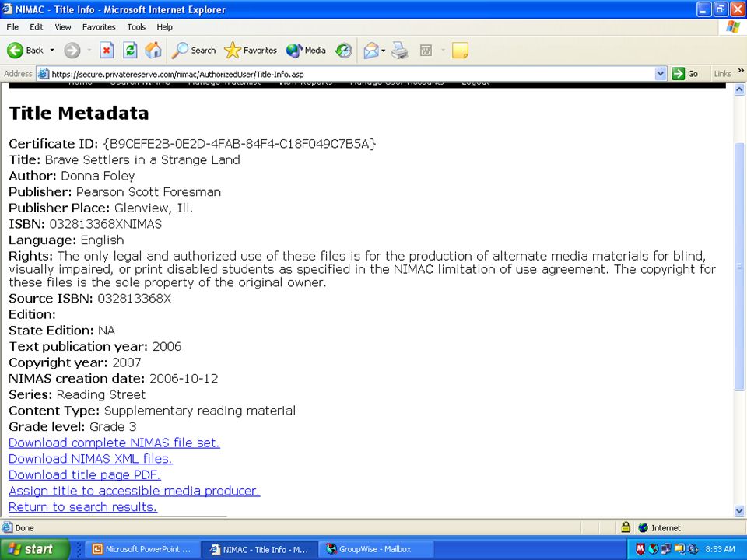The image size is (747, 560).
Task: Click the Title Metadata heading
Action: pyautogui.click(x=79, y=114)
